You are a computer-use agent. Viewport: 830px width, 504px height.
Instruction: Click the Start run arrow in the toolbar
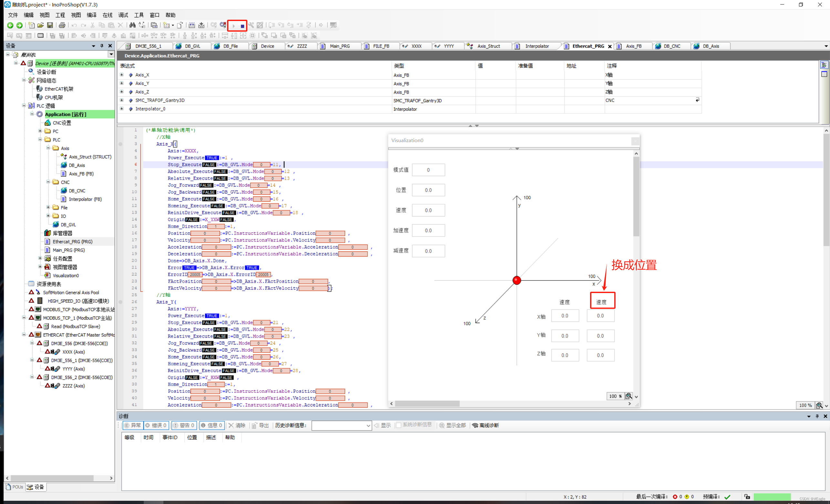tap(234, 26)
